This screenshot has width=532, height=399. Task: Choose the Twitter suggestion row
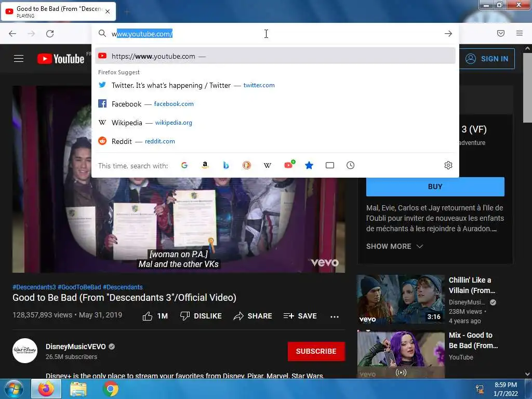(275, 85)
